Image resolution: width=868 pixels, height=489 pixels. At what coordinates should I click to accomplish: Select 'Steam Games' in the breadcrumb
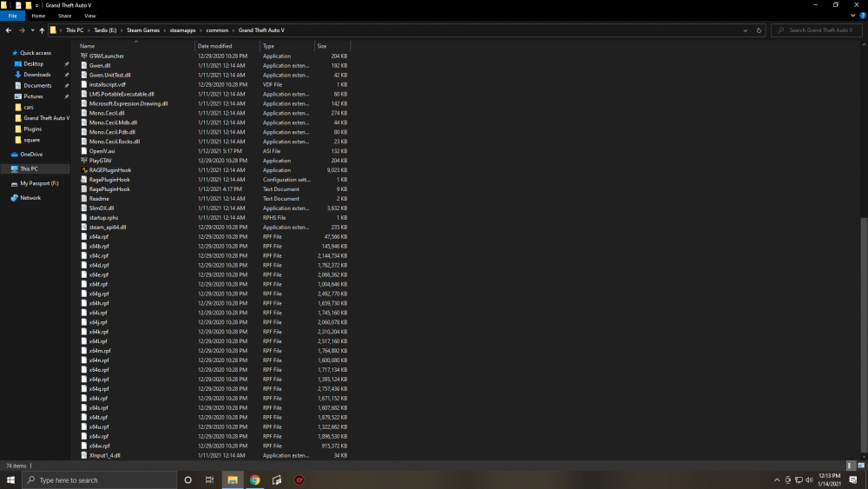[143, 30]
